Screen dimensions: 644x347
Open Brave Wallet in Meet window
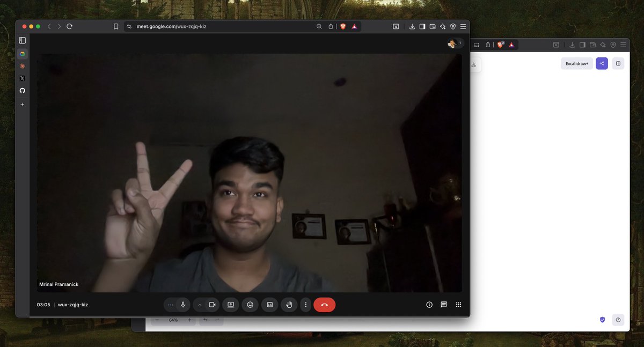pos(433,26)
